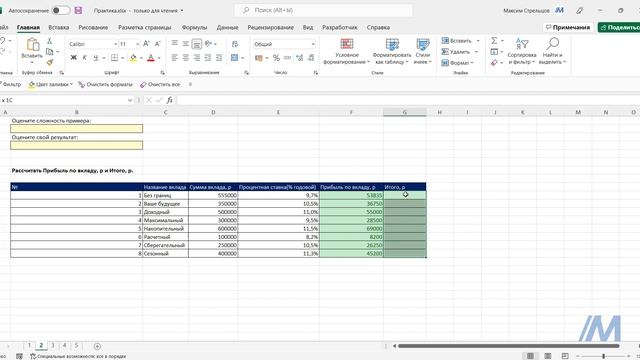Click Page Layout view icon in status bar
640x360 pixels.
(x=548, y=356)
